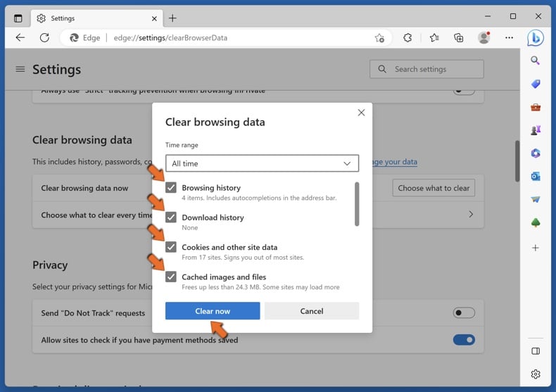Open the tab actions menu icon
This screenshot has width=556, height=392.
tap(18, 18)
